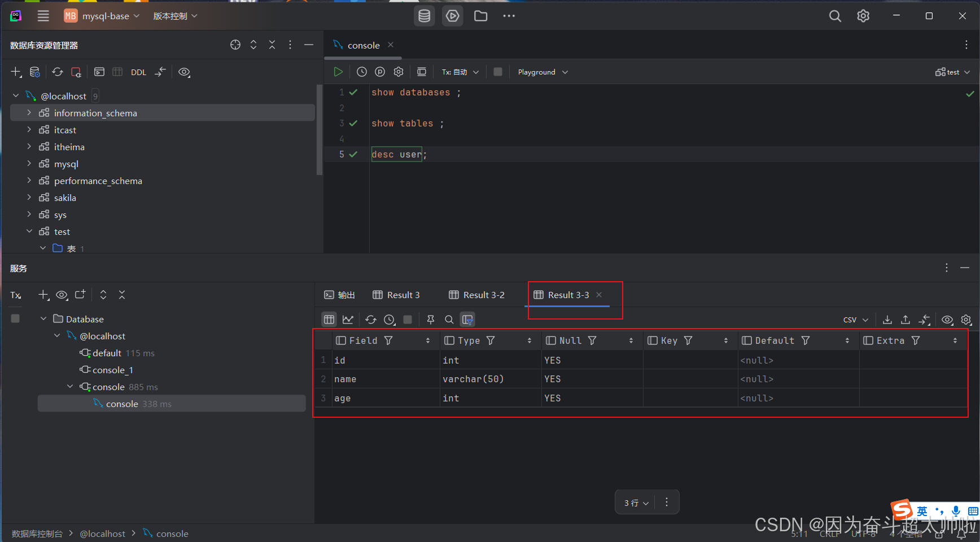The height and width of the screenshot is (542, 980).
Task: Export data download icon
Action: [887, 320]
